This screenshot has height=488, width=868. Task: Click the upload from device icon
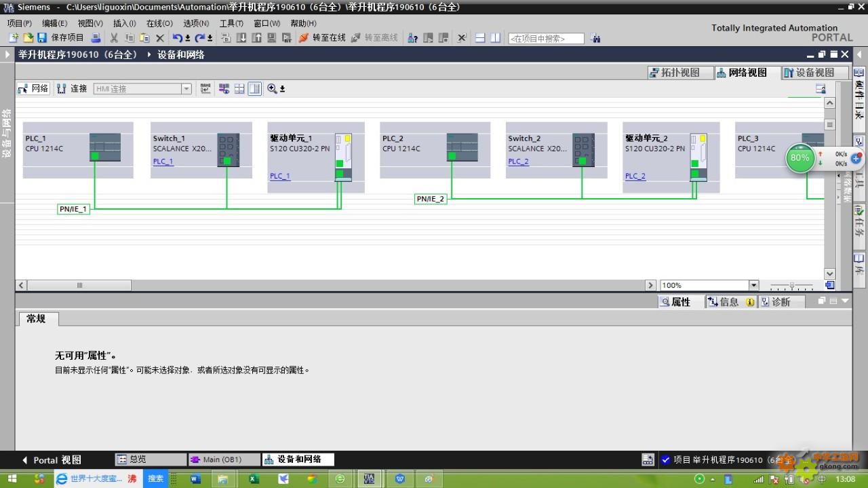(x=256, y=38)
